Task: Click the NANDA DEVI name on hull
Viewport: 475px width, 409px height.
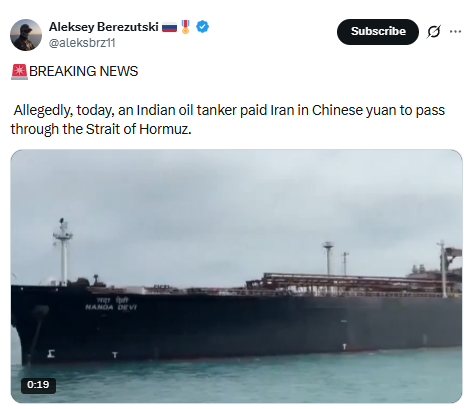Action: (111, 307)
